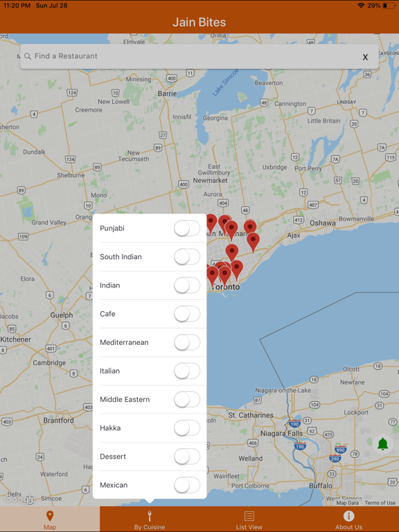
Task: Click the Jain Bites title
Action: pos(199,22)
